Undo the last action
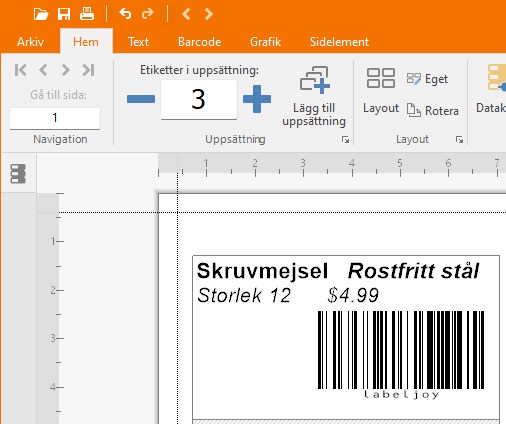The height and width of the screenshot is (424, 506). pos(125,14)
